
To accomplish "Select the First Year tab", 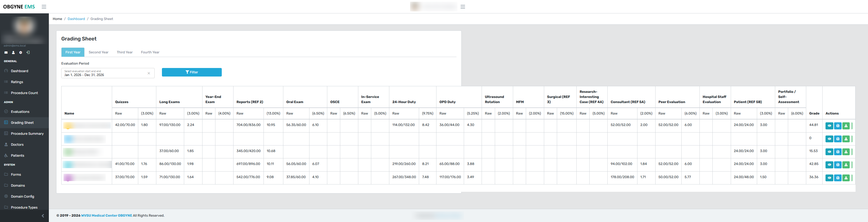I will 73,52.
